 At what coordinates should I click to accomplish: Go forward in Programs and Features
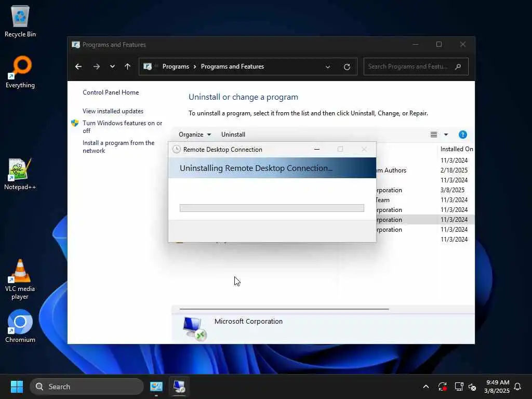coord(97,66)
